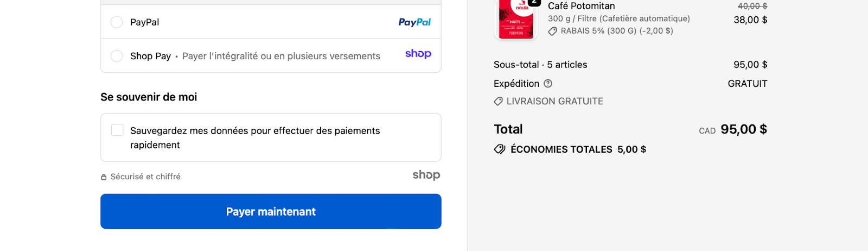The image size is (868, 251).
Task: Click the Shop Pay installment payment description
Action: point(281,56)
